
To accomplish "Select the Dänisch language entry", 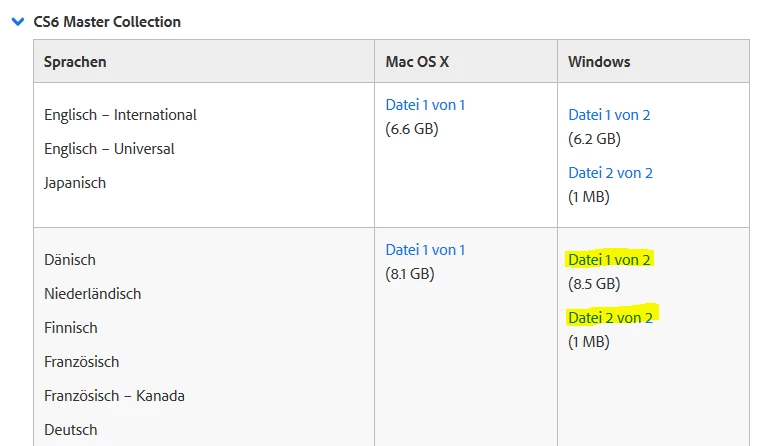I will tap(70, 260).
